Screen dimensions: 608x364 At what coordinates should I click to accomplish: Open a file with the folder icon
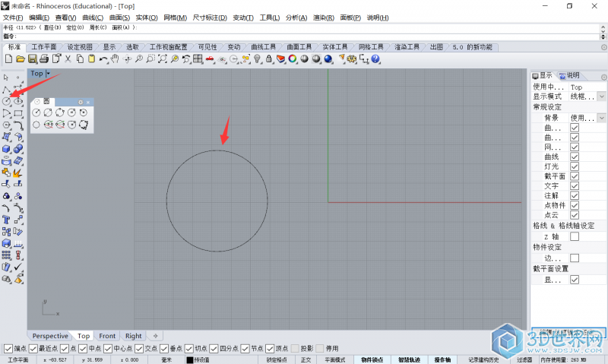21,59
